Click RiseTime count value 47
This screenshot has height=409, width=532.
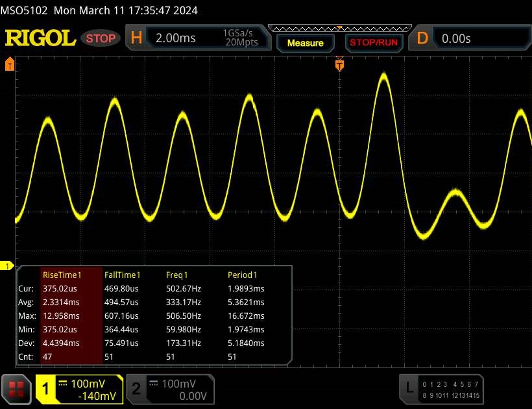tap(47, 356)
